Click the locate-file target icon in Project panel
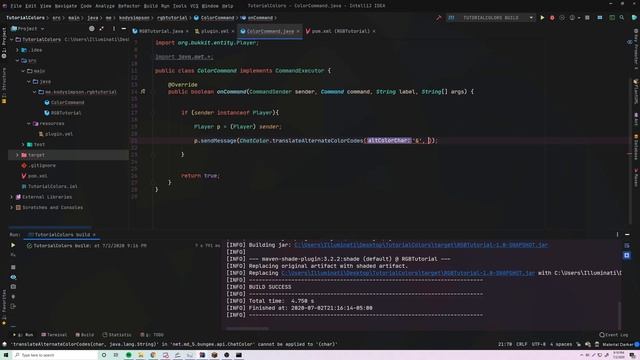This screenshot has width=640, height=360. coord(91,29)
